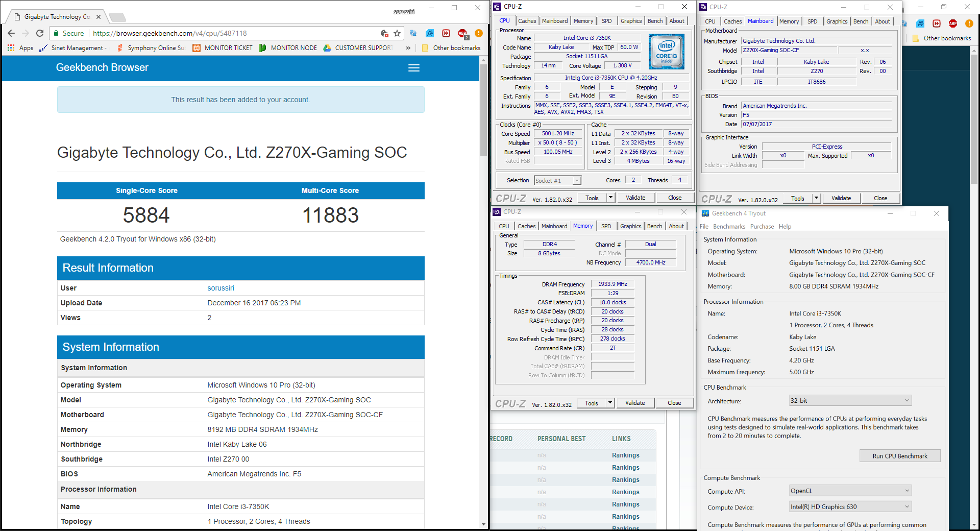The image size is (980, 531).
Task: Open the File menu in Geekbench 4
Action: (x=704, y=227)
